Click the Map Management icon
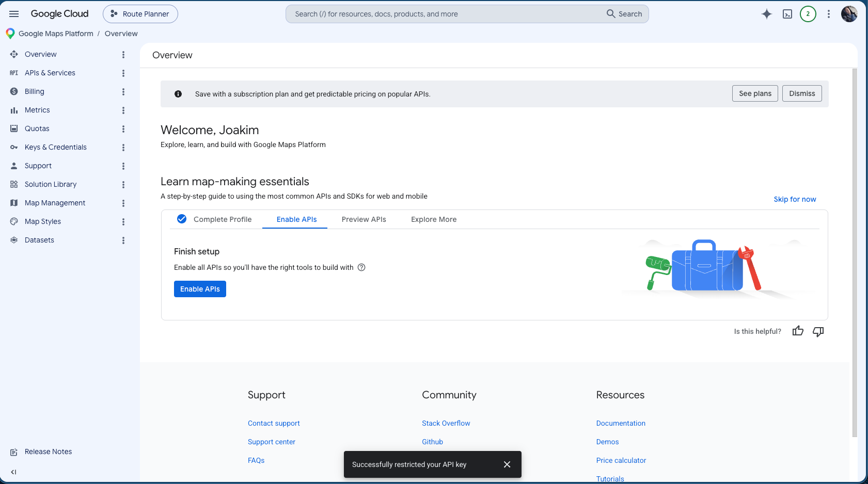The image size is (868, 484). click(x=14, y=203)
